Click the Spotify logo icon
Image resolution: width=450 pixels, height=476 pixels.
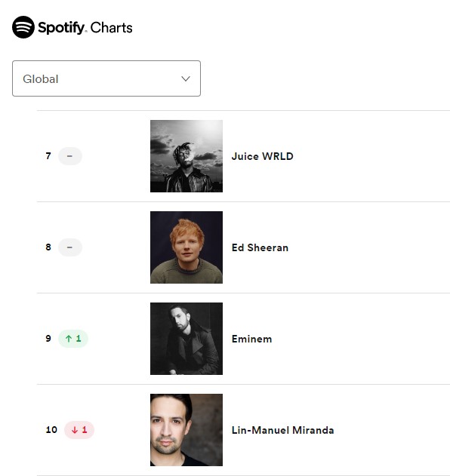23,27
